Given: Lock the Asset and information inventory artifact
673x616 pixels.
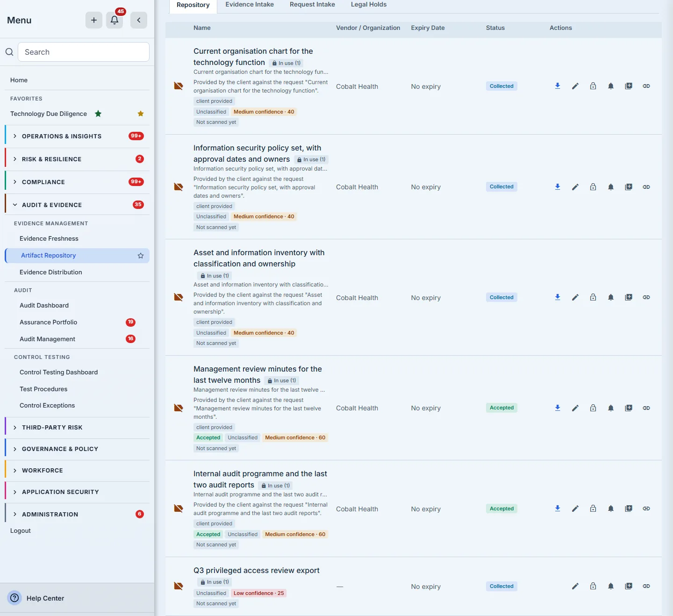Looking at the screenshot, I should (593, 297).
